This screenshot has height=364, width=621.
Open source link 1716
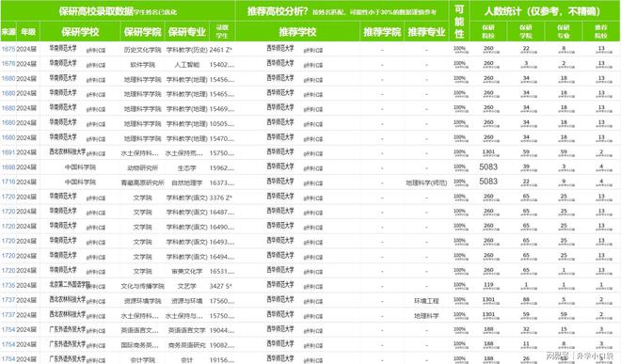coord(8,182)
